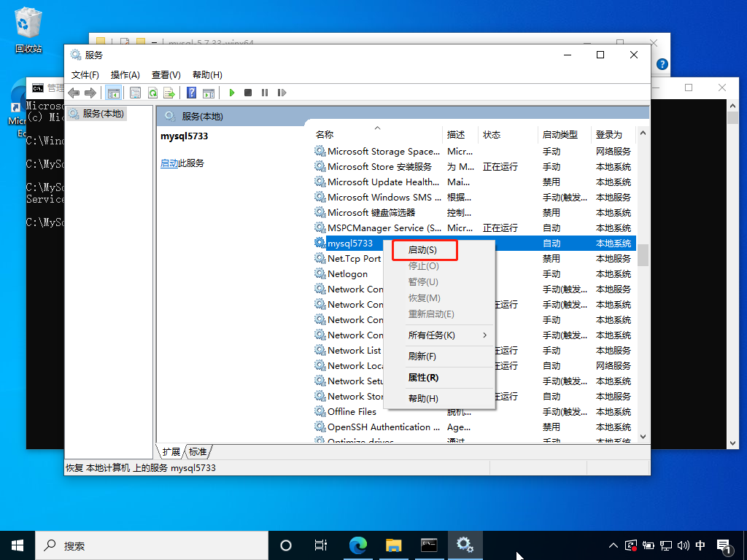The width and height of the screenshot is (747, 560).
Task: Click the blue Help toolbar icon
Action: (x=191, y=93)
